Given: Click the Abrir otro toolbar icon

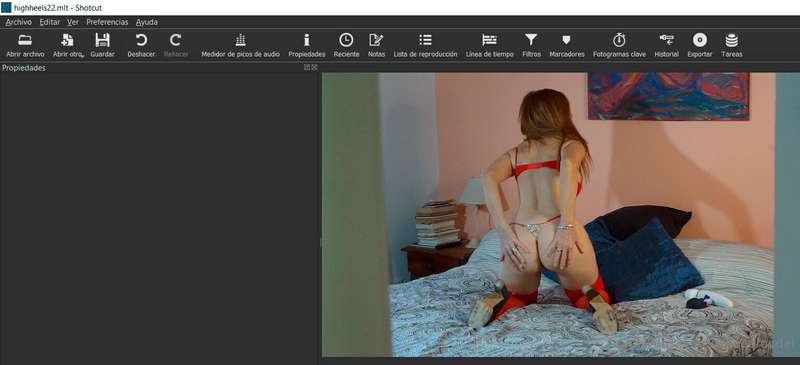Looking at the screenshot, I should coord(68,45).
